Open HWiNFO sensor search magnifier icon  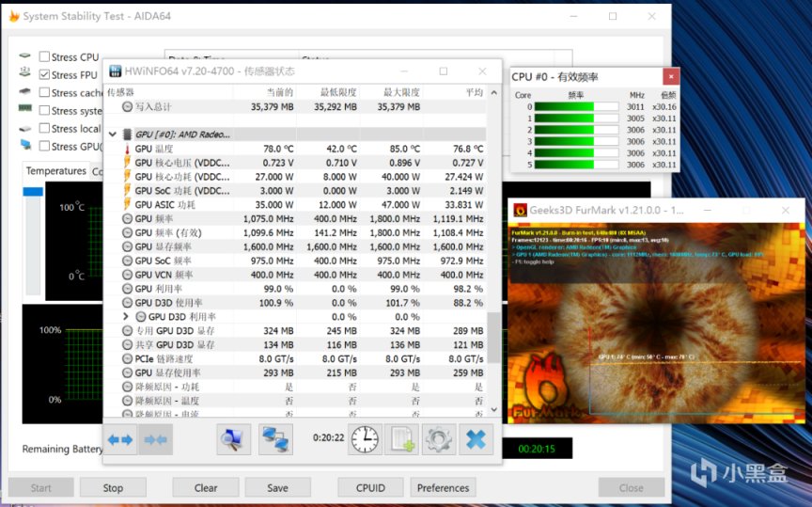(x=233, y=439)
